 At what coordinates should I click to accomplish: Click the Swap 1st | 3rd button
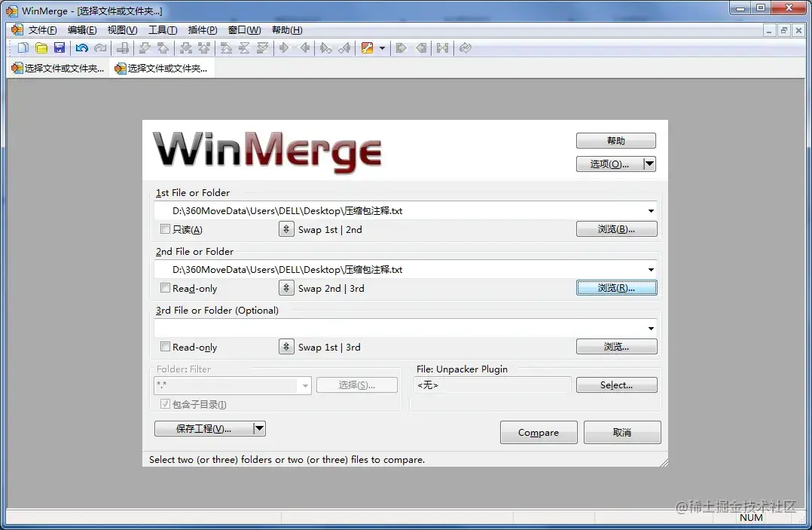286,347
